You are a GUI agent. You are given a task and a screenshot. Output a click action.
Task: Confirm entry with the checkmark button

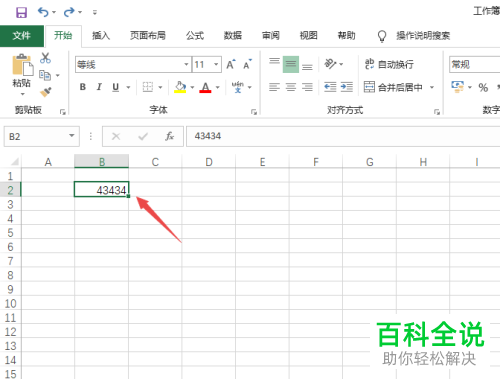point(143,136)
